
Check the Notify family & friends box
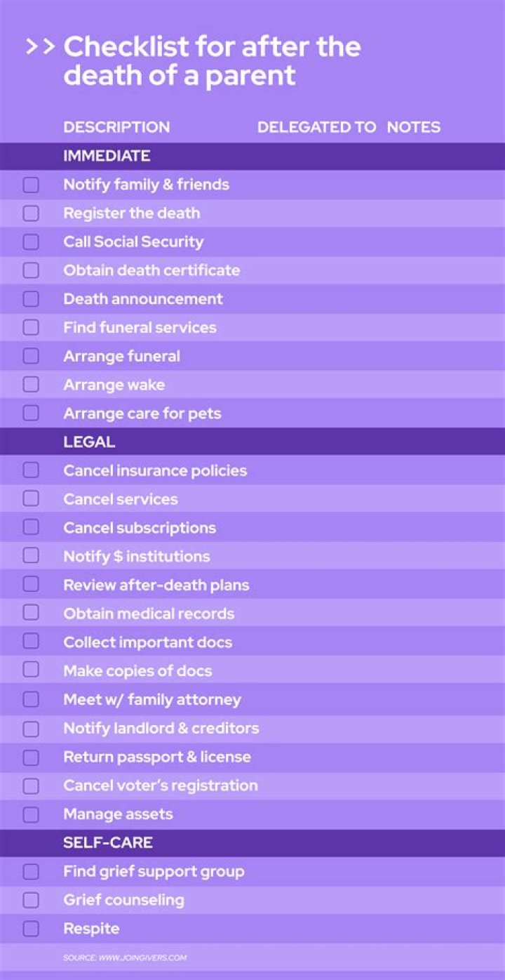click(31, 185)
